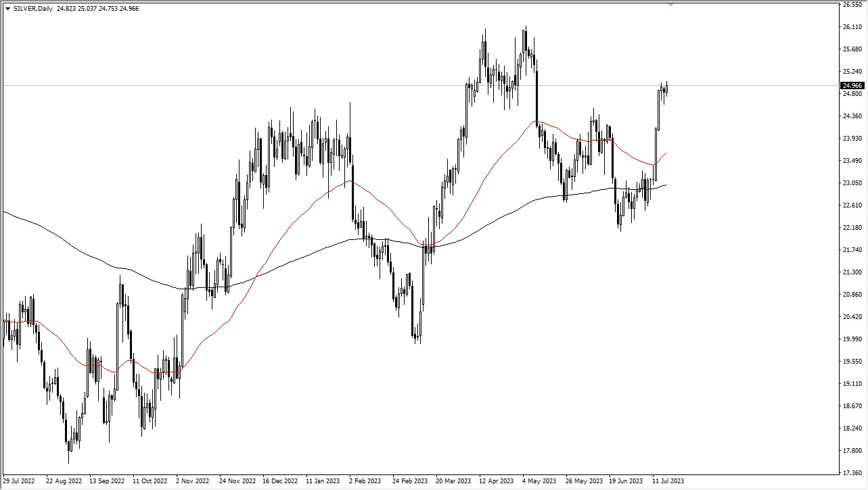Click the 26.550 price axis label
Image resolution: width=868 pixels, height=490 pixels.
click(852, 6)
